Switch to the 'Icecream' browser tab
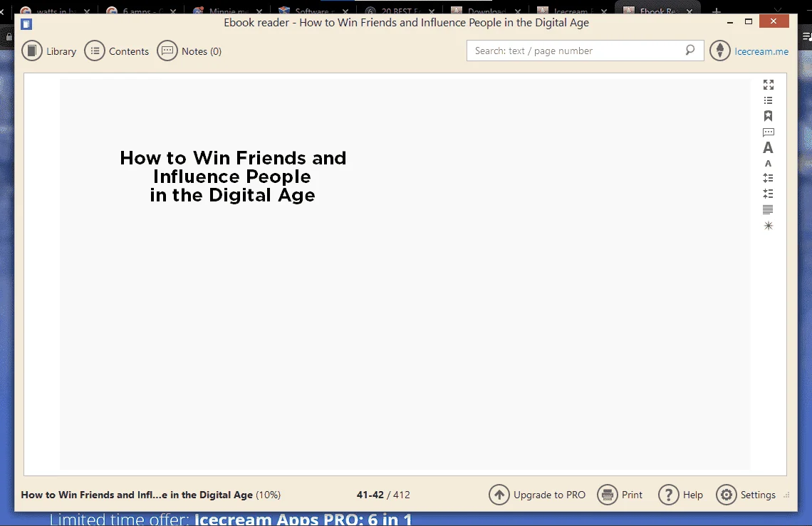Image resolution: width=812 pixels, height=526 pixels. 572,9
